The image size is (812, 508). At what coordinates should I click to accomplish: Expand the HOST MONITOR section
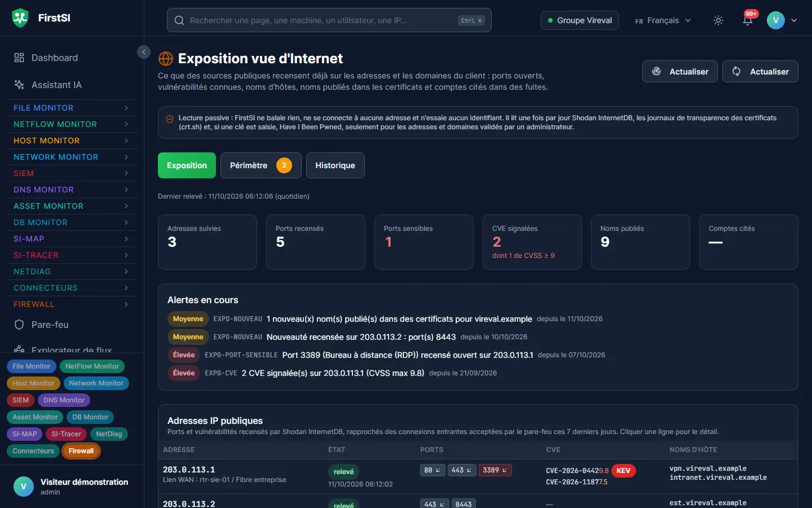[x=71, y=141]
